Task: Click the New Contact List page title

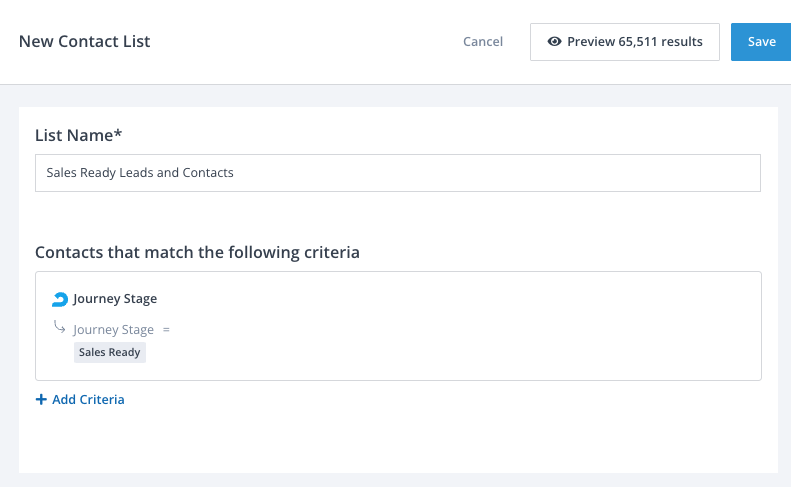Action: pos(85,42)
